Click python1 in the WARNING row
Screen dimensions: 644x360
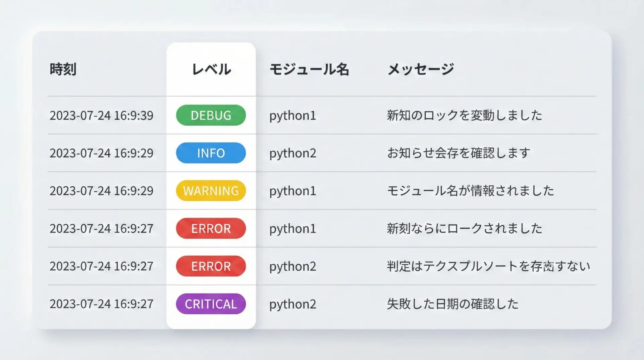point(292,191)
